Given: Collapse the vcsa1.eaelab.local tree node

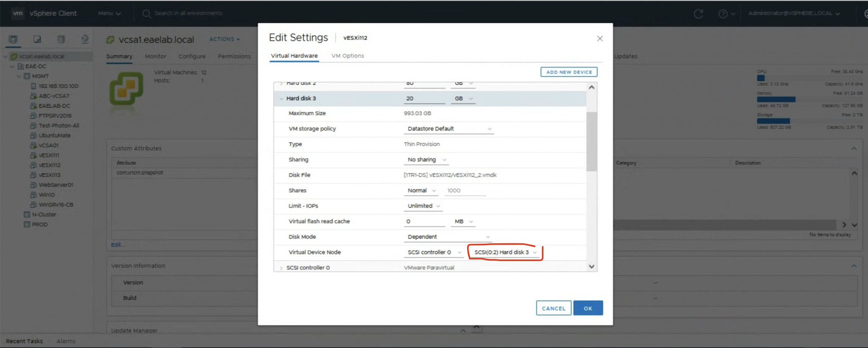Looking at the screenshot, I should click(6, 56).
